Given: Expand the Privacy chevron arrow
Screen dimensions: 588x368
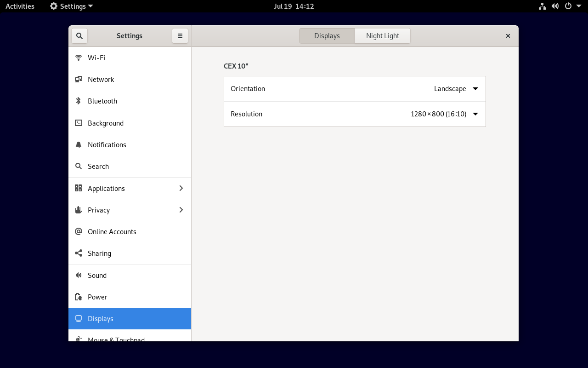Looking at the screenshot, I should point(181,210).
